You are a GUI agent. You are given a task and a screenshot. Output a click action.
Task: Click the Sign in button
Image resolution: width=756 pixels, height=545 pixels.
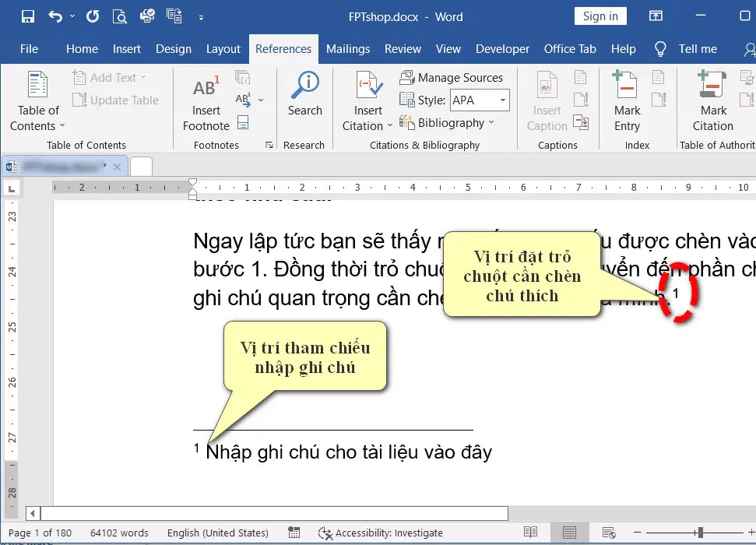pyautogui.click(x=600, y=16)
